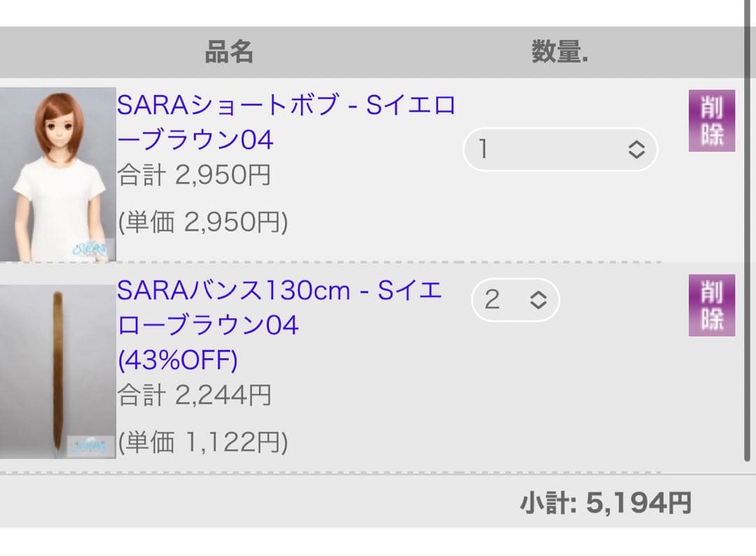This screenshot has height=556, width=756.
Task: Open the quantity selector showing 2
Action: point(514,299)
